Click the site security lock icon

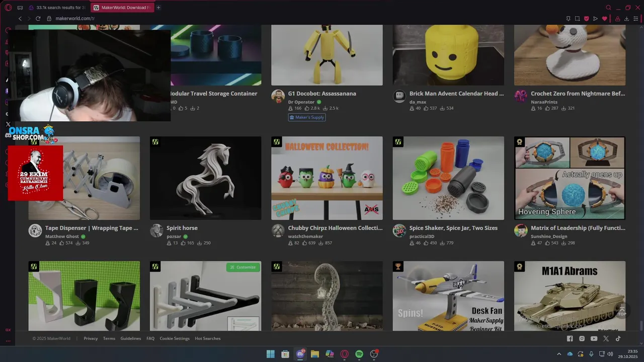49,19
